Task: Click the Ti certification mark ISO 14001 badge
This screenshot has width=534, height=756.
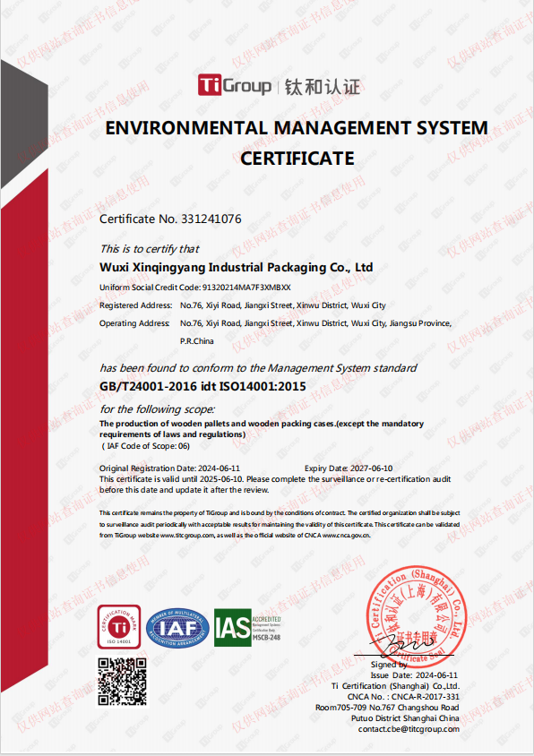Action: pyautogui.click(x=119, y=627)
